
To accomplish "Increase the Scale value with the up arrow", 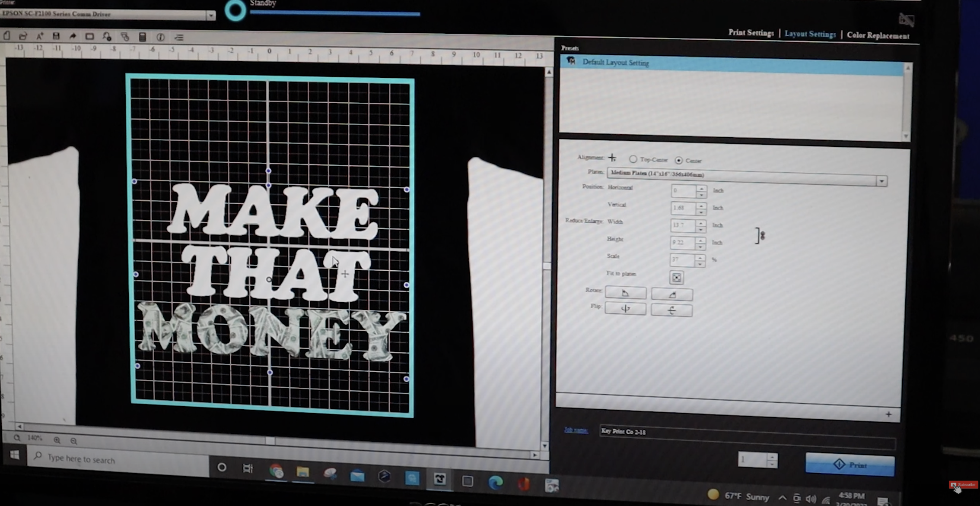I will click(700, 257).
